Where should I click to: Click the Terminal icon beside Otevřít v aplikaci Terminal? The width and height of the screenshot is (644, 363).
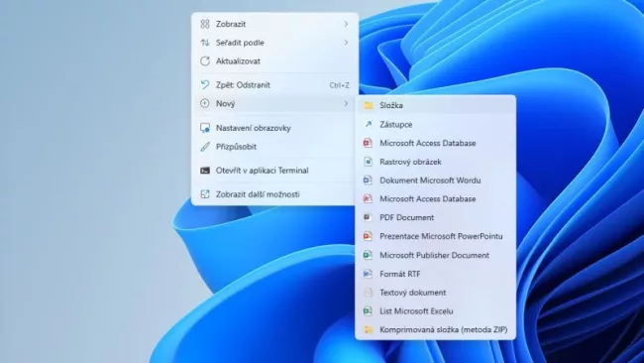(x=205, y=171)
